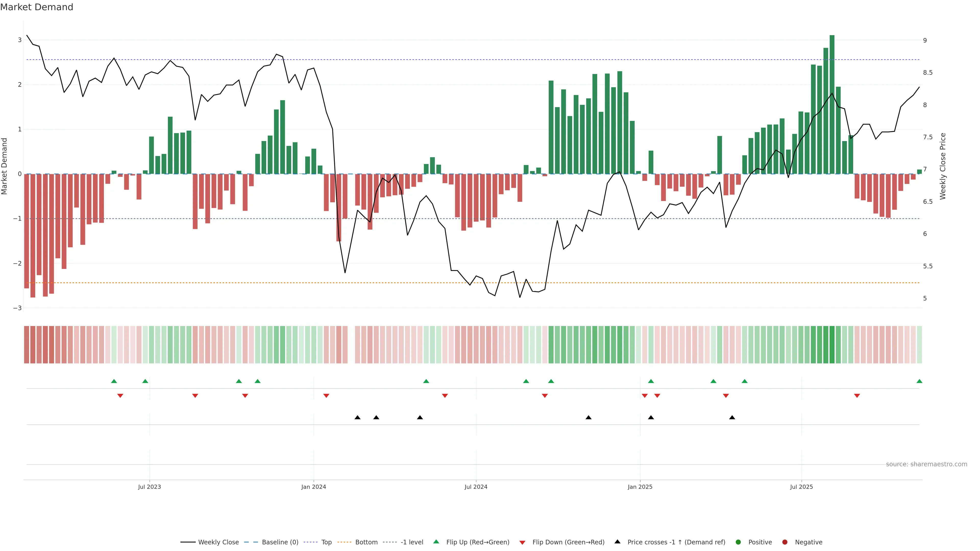
Task: Click the darkest green heat strip cell
Action: [832, 345]
